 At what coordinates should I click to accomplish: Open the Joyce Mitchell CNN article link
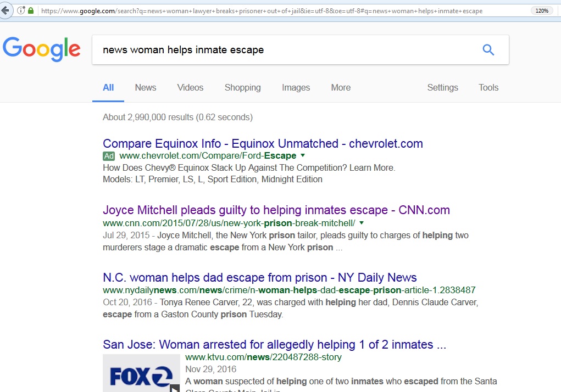(276, 210)
